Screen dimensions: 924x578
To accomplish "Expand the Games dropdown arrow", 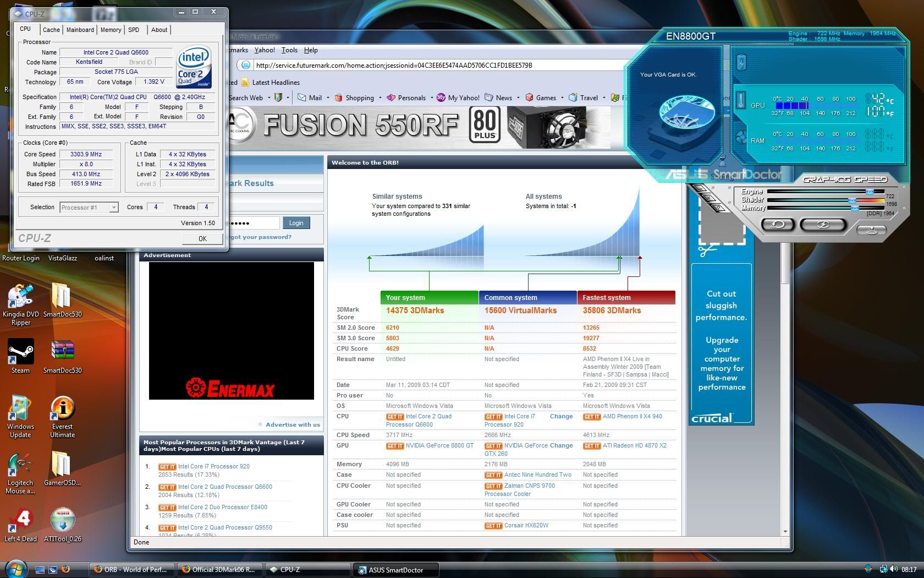I will pyautogui.click(x=562, y=98).
